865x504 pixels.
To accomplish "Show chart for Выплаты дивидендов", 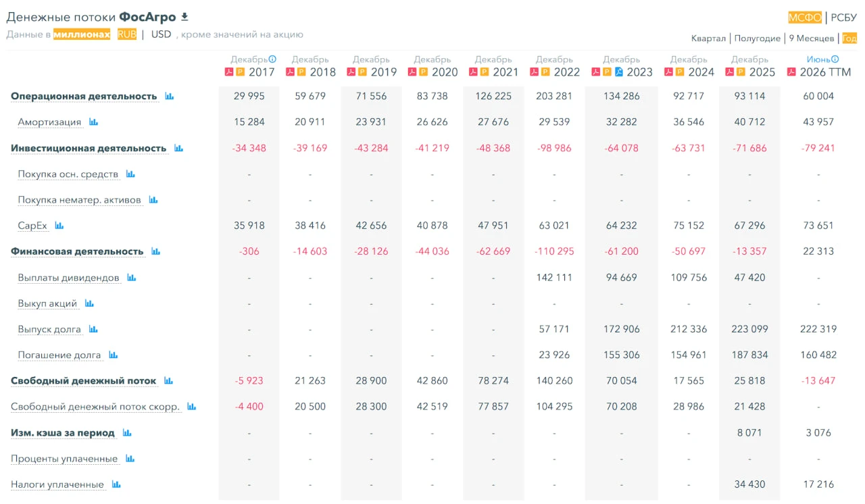I will coord(132,278).
